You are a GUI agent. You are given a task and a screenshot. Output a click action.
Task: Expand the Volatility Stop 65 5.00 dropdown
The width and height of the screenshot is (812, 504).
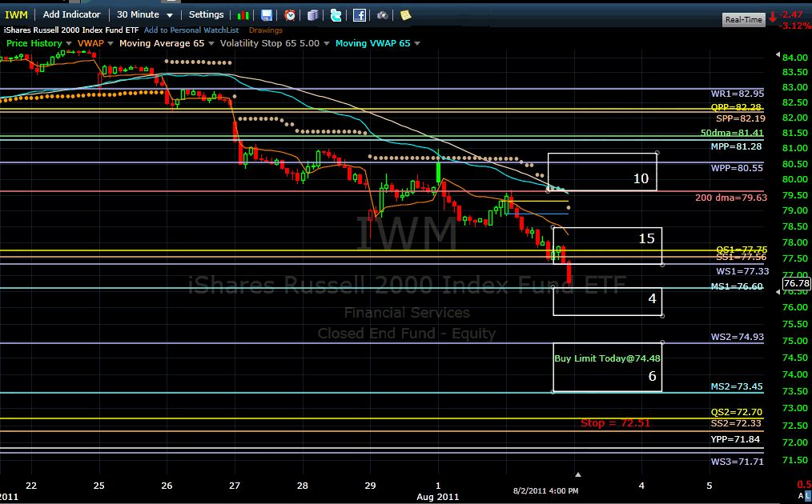click(x=326, y=43)
